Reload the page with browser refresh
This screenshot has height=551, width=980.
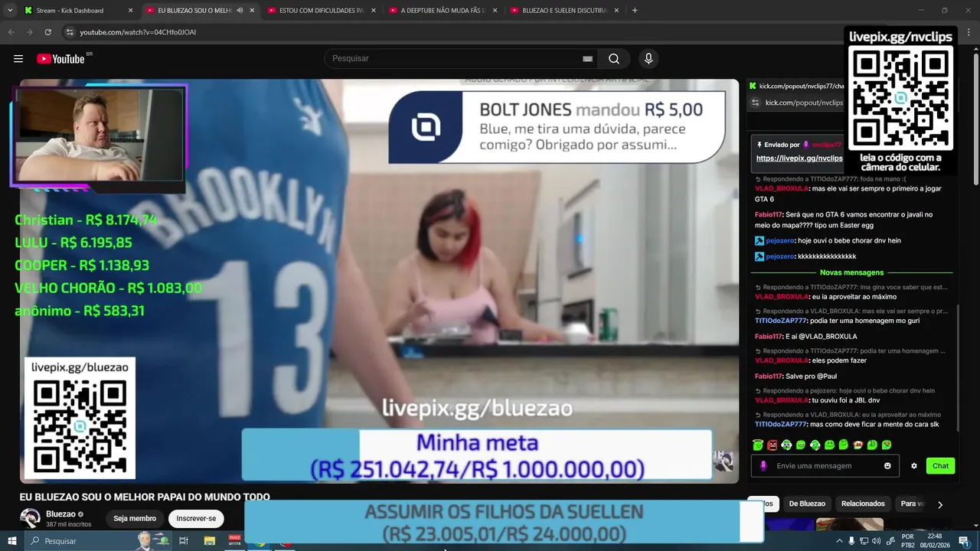[47, 32]
